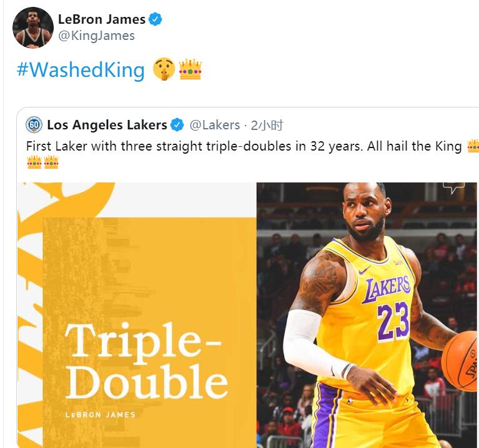
Task: Click the LEBRON JAMES caption in graphic
Action: coord(100,415)
